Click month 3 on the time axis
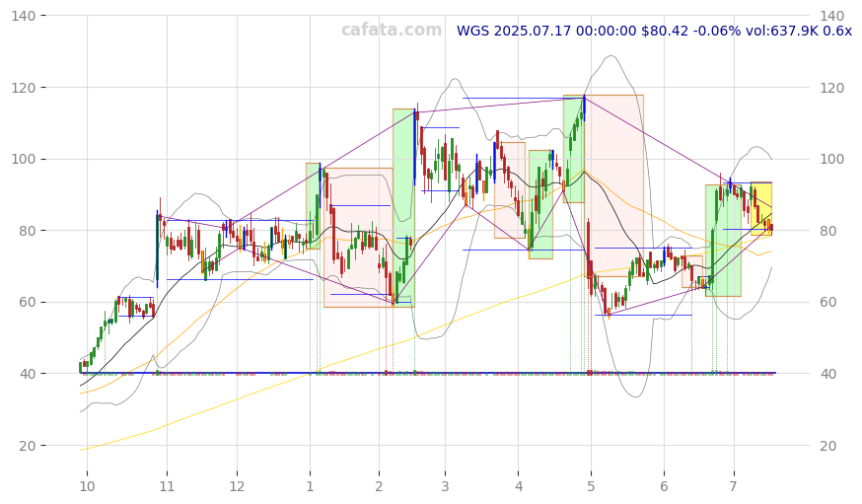 pyautogui.click(x=445, y=486)
